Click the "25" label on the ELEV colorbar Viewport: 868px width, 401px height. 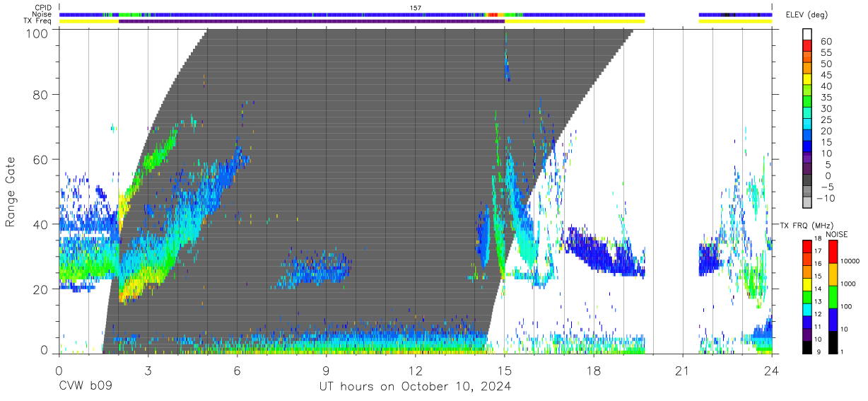click(x=826, y=120)
